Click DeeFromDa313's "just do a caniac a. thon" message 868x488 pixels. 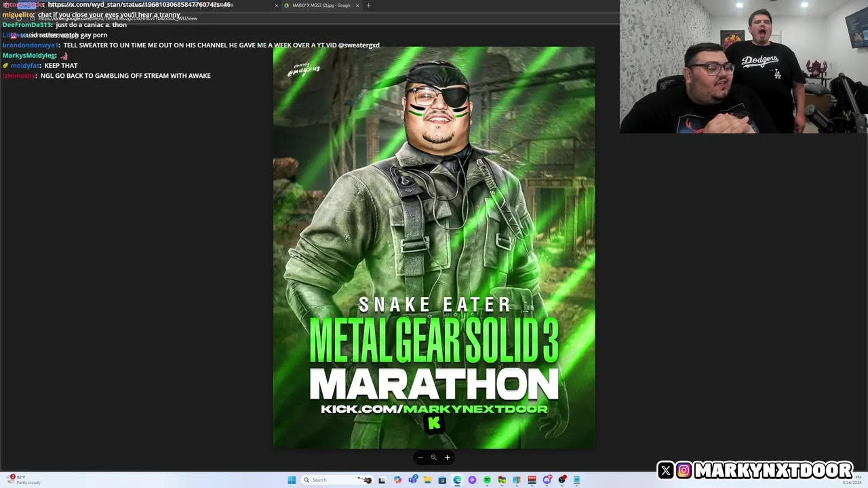[64, 25]
